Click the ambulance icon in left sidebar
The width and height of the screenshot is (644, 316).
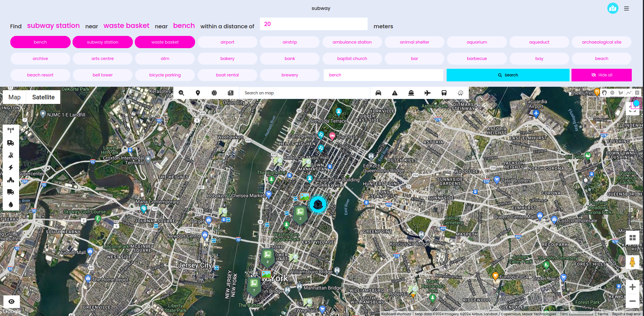click(x=11, y=143)
